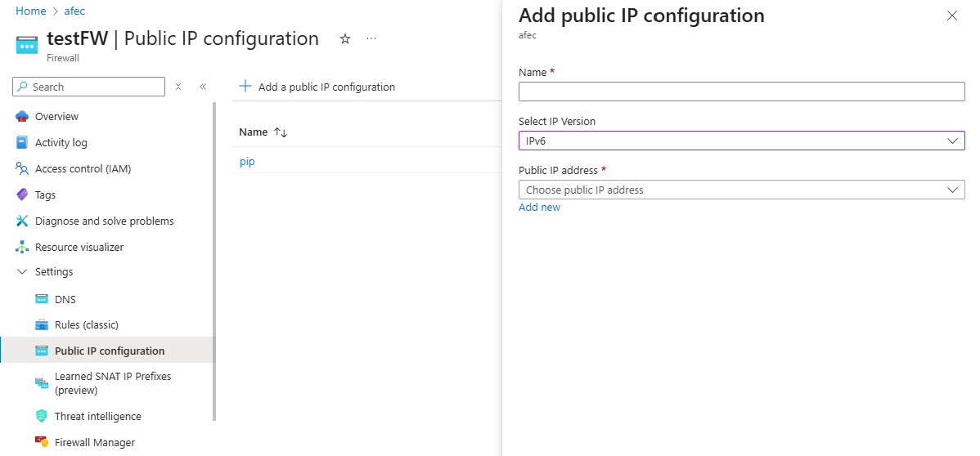This screenshot has width=980, height=456.
Task: Click the Access control people icon
Action: coord(23,168)
